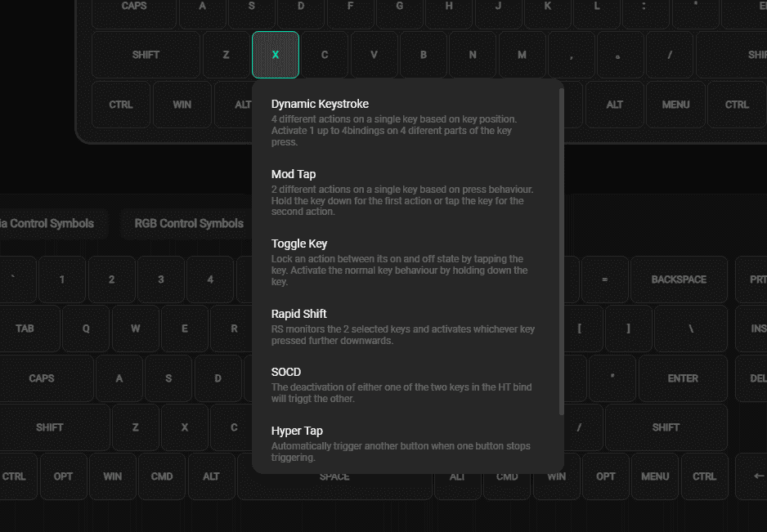Pick the A key in lower key picker
This screenshot has width=767, height=532.
pos(119,378)
